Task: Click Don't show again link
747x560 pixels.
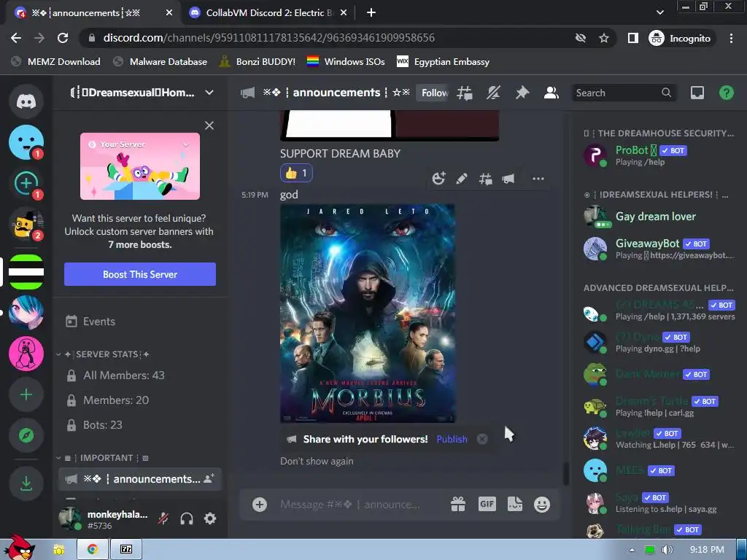Action: point(317,461)
